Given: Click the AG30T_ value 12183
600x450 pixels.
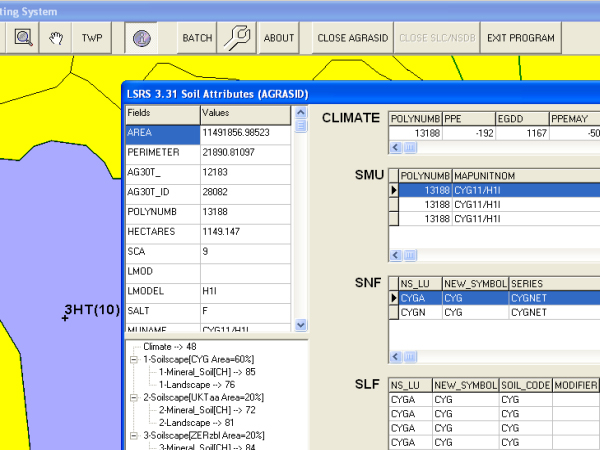Looking at the screenshot, I should pos(245,174).
